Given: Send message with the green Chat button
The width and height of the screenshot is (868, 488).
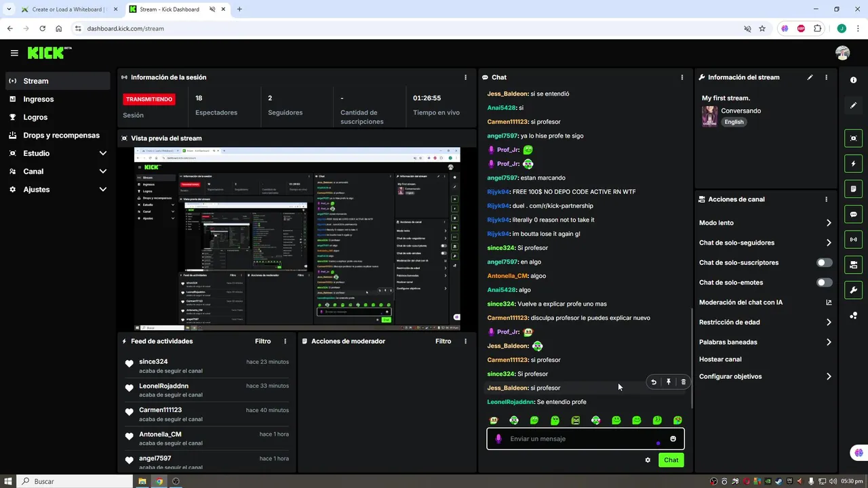Looking at the screenshot, I should point(671,460).
